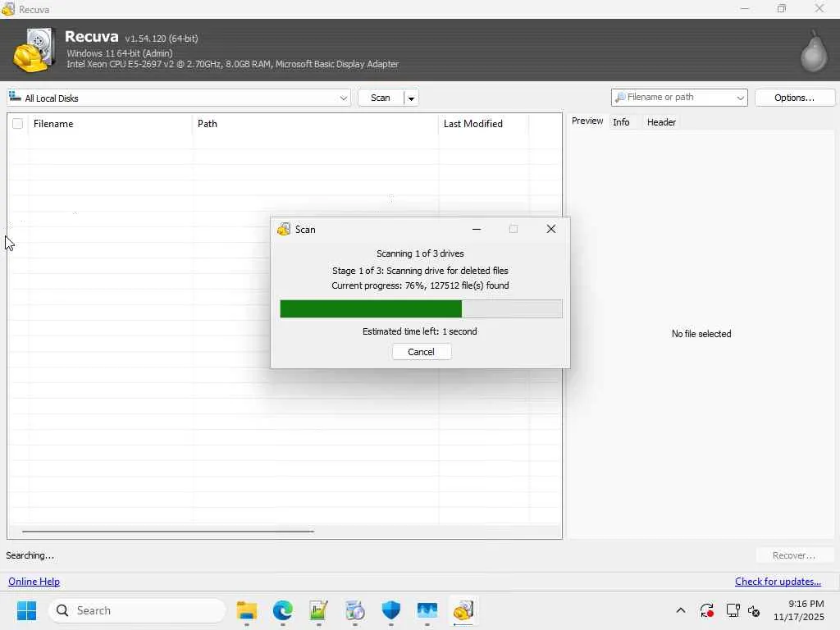Launch Microsoft Edge from the taskbar
The height and width of the screenshot is (630, 840).
coord(283,610)
